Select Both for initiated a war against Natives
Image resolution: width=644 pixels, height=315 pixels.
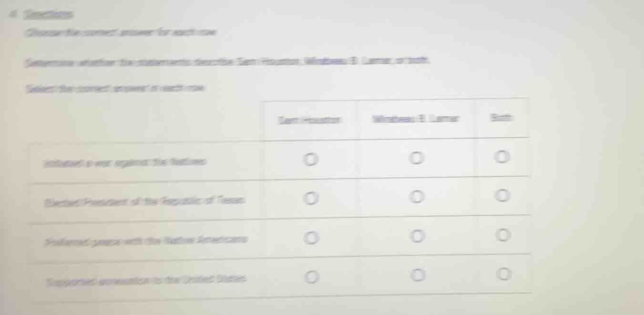[x=503, y=157]
